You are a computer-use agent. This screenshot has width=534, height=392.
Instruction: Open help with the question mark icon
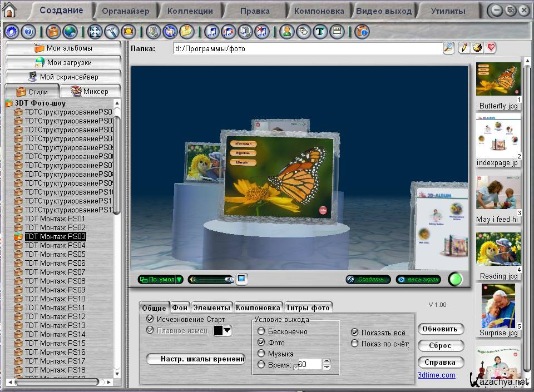[x=28, y=32]
